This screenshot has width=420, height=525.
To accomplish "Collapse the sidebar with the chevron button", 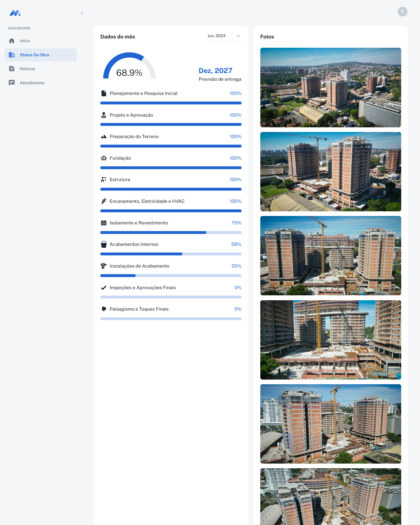I will pyautogui.click(x=82, y=13).
